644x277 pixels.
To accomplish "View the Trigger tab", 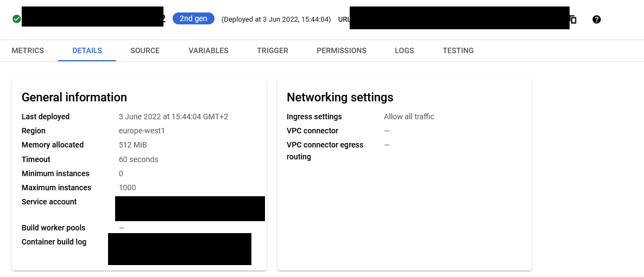I will click(x=273, y=50).
